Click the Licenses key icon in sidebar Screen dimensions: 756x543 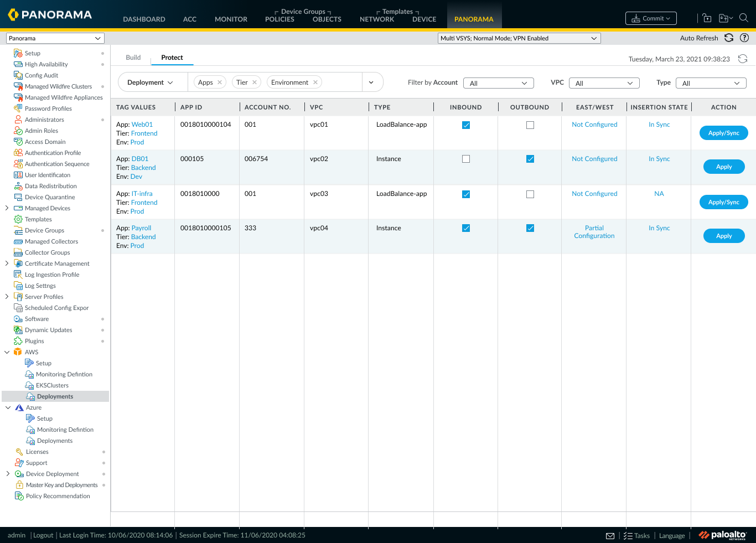coord(19,452)
